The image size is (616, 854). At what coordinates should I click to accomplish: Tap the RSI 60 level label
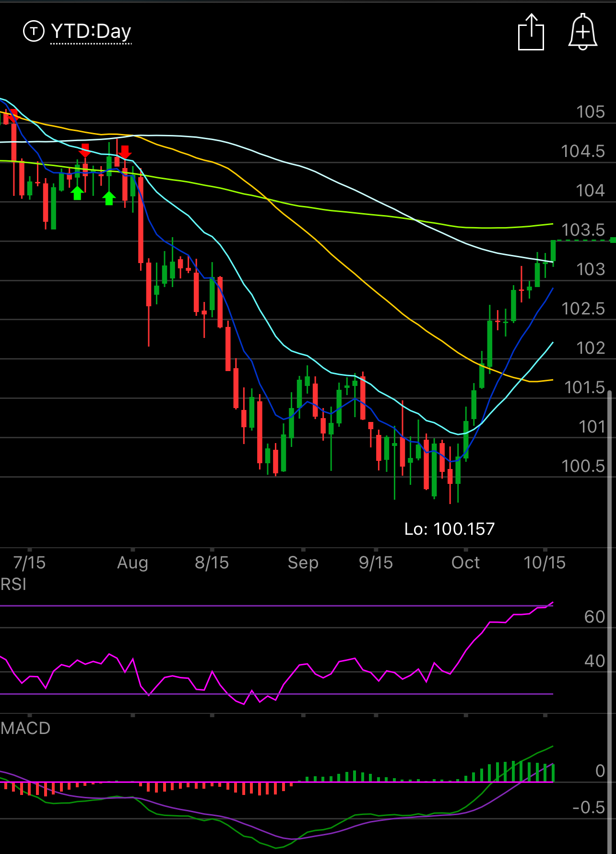point(595,617)
